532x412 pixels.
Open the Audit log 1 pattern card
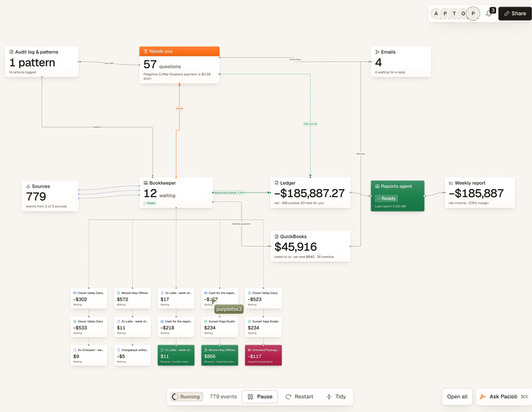42,62
